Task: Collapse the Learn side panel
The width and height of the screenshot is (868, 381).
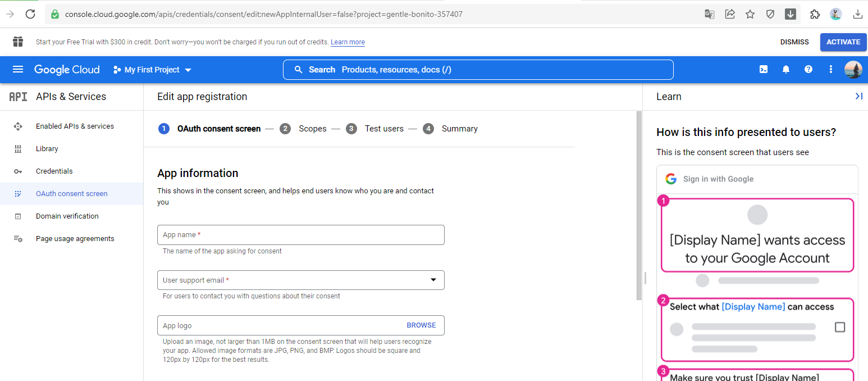Action: (x=858, y=96)
